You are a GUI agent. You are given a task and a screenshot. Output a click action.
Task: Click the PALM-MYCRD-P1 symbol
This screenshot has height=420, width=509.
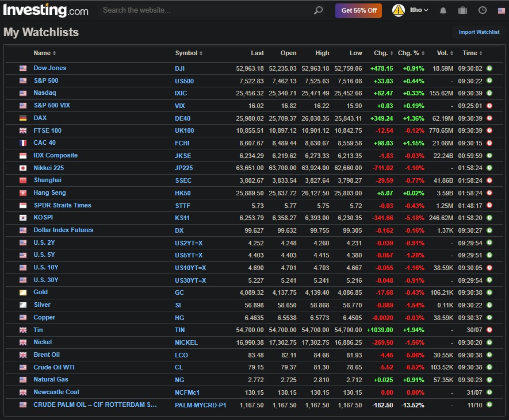pos(200,405)
